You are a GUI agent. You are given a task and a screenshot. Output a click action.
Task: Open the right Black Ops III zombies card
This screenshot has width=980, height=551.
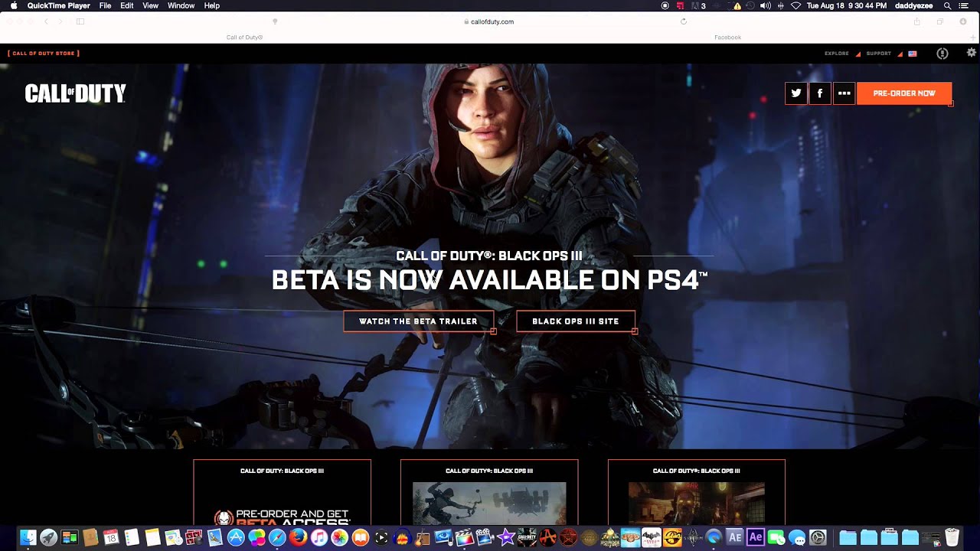[x=697, y=492]
